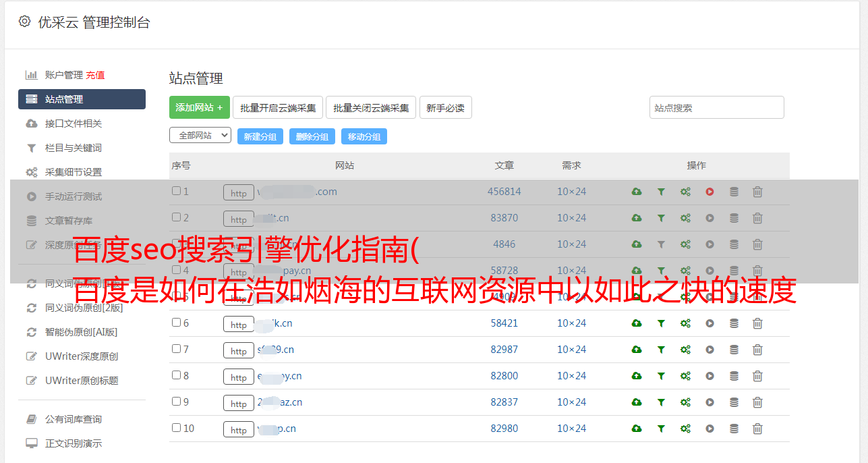The height and width of the screenshot is (463, 868).
Task: Open UWriter原创标题 in the sidebar
Action: click(x=82, y=381)
